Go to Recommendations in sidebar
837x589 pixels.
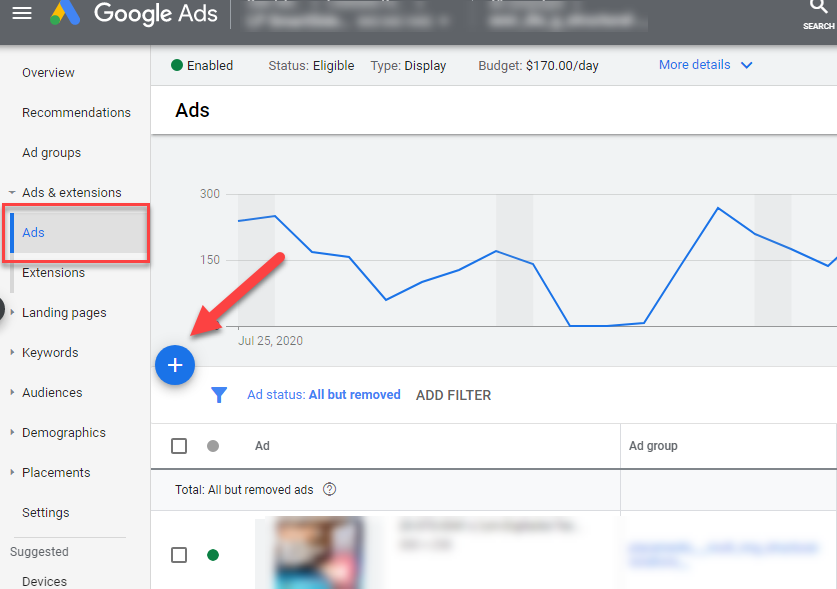pos(76,113)
